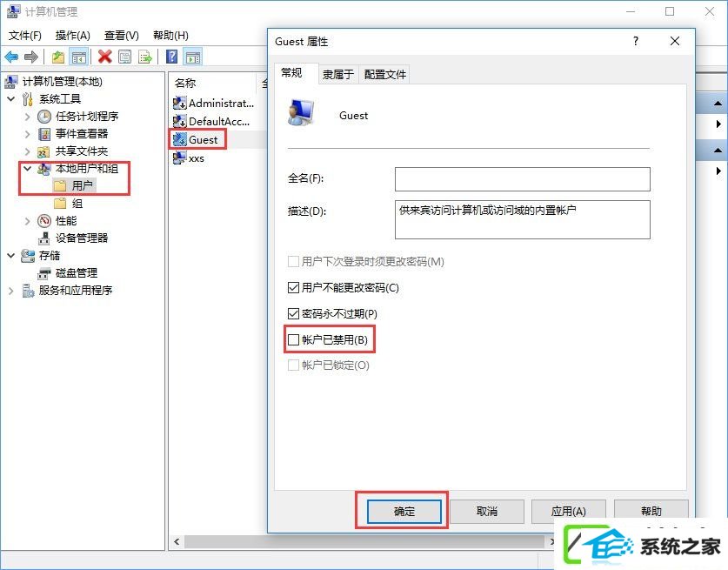The image size is (728, 570).
Task: Click the blue question mark help icon
Action: click(171, 57)
